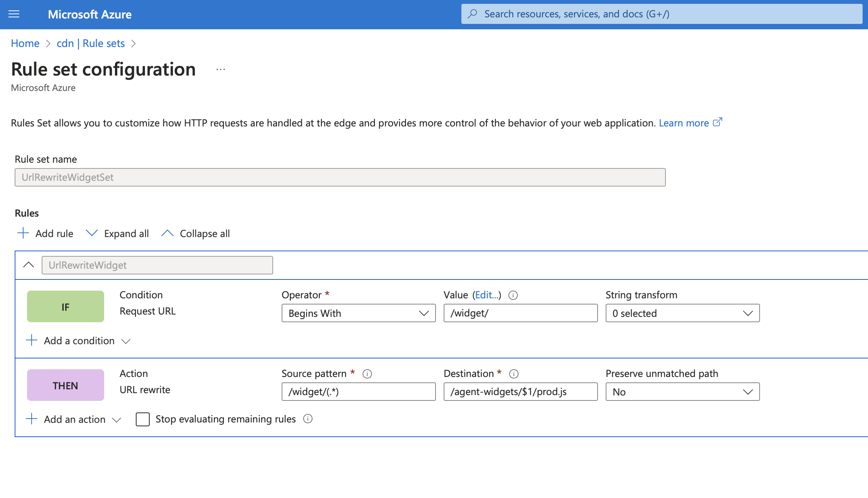Click the search magnifier icon
Image resolution: width=868 pixels, height=498 pixels.
pos(472,14)
